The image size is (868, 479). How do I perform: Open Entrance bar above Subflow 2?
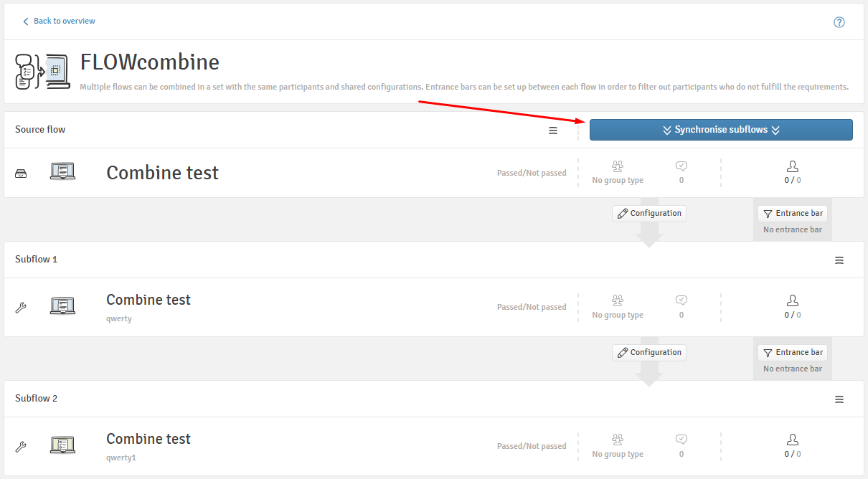(793, 353)
